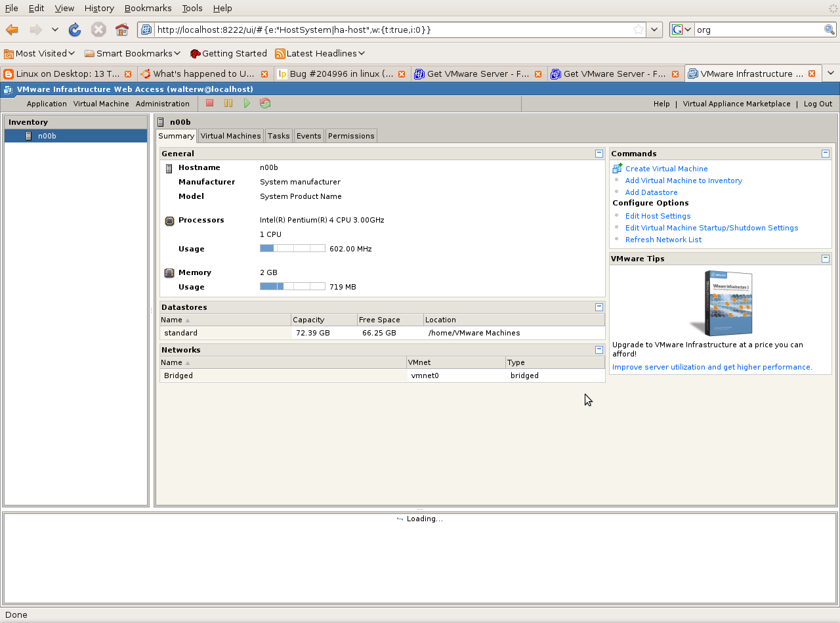This screenshot has width=840, height=623.
Task: Open the File menu
Action: click(11, 8)
